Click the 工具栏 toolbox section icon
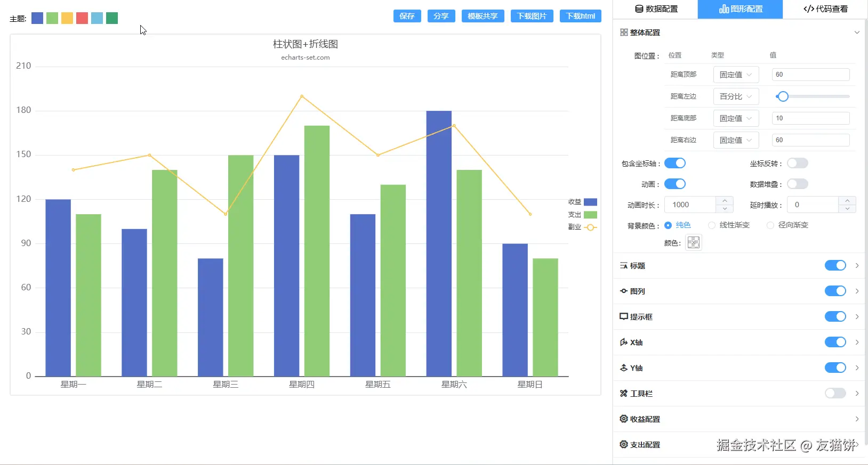The image size is (868, 465). (623, 394)
